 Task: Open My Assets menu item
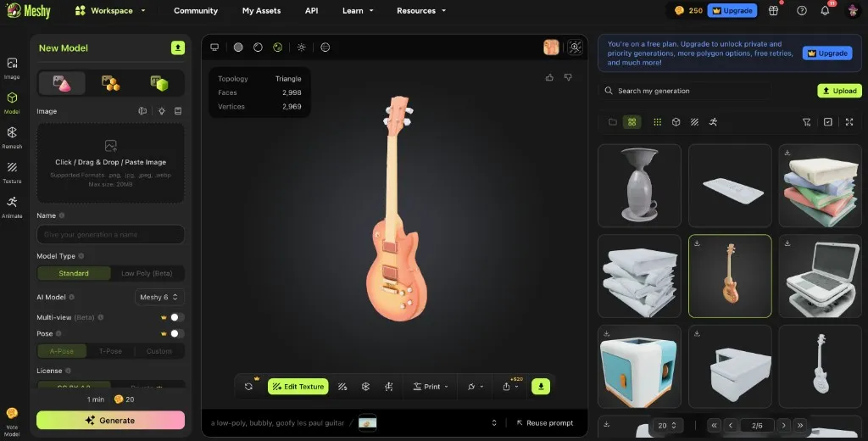261,10
